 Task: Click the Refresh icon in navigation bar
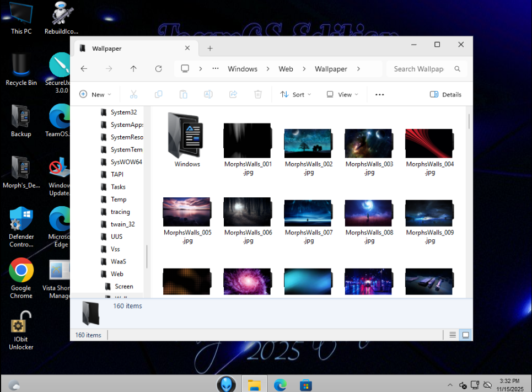pos(158,69)
